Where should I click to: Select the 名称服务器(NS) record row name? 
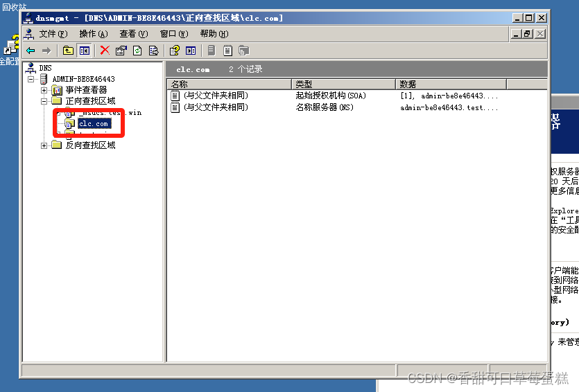[x=216, y=107]
